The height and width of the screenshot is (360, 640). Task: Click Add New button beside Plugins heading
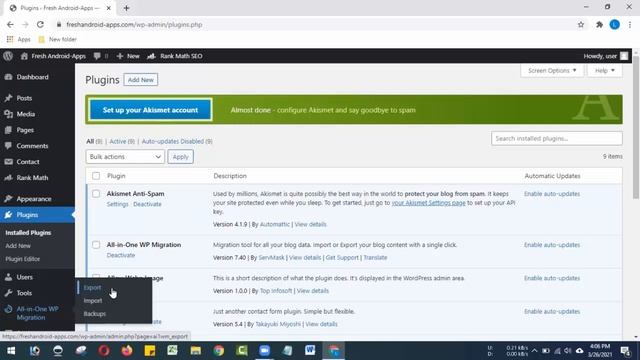[x=140, y=80]
